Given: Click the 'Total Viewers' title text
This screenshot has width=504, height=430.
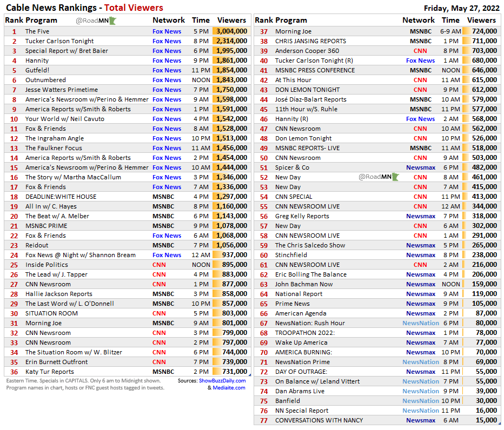Looking at the screenshot, I should [134, 8].
